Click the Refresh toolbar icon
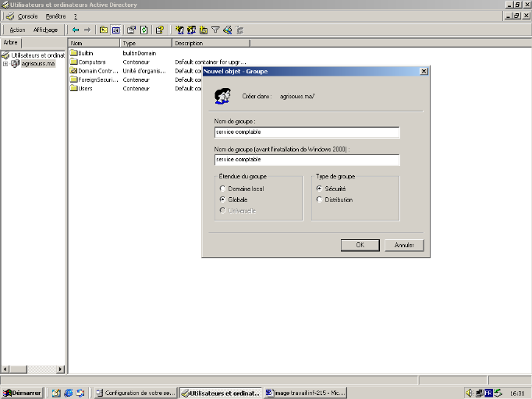This screenshot has height=399, width=532. [x=144, y=30]
